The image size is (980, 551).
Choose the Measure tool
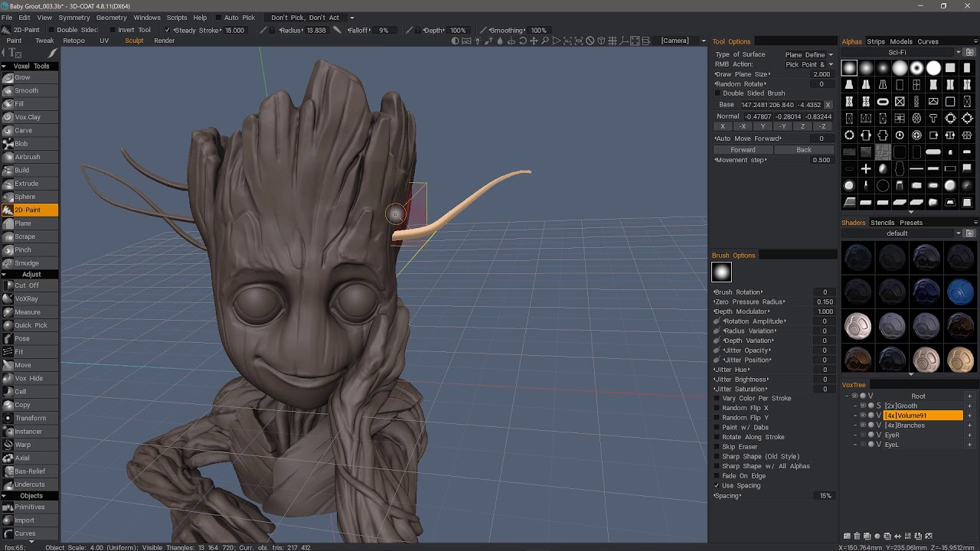28,312
